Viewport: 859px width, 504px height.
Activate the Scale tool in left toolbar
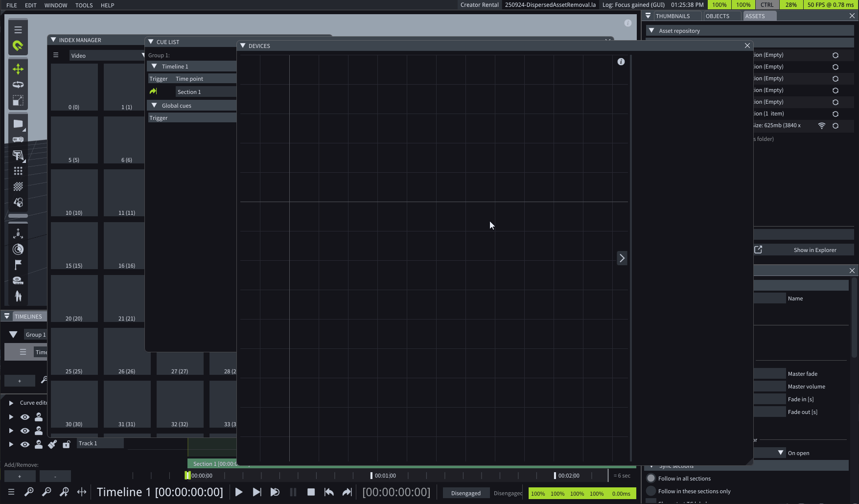coord(18,101)
